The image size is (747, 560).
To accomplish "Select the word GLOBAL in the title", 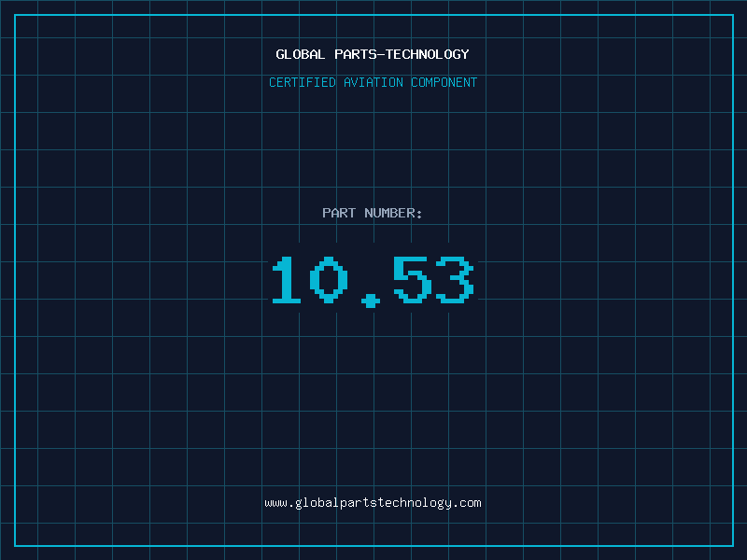I will [x=301, y=54].
